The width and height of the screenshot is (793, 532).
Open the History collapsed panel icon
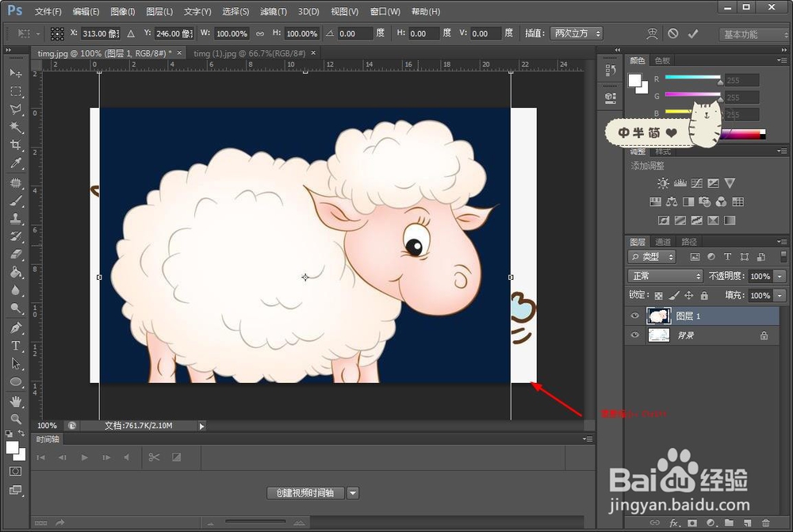point(611,71)
